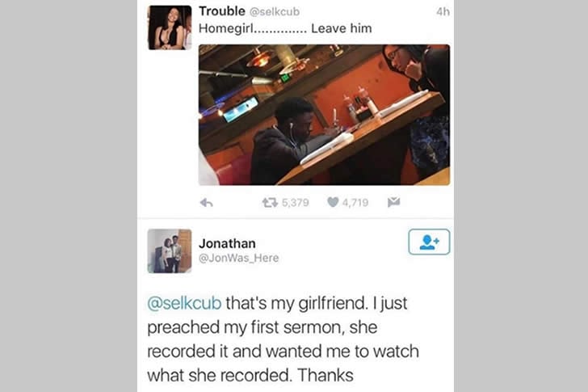Click the Trouble display name
The width and height of the screenshot is (588, 392).
point(221,11)
